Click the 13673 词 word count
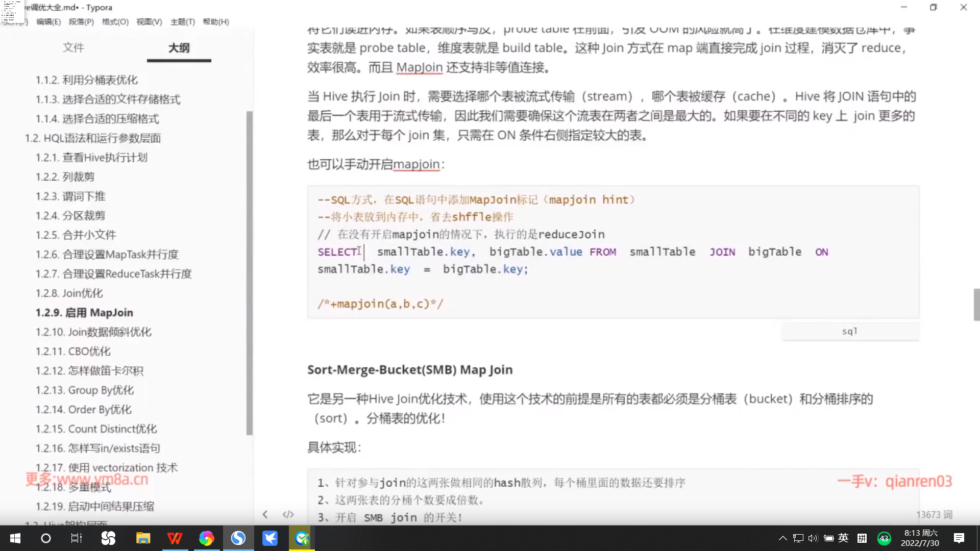The image size is (980, 551). 934,515
